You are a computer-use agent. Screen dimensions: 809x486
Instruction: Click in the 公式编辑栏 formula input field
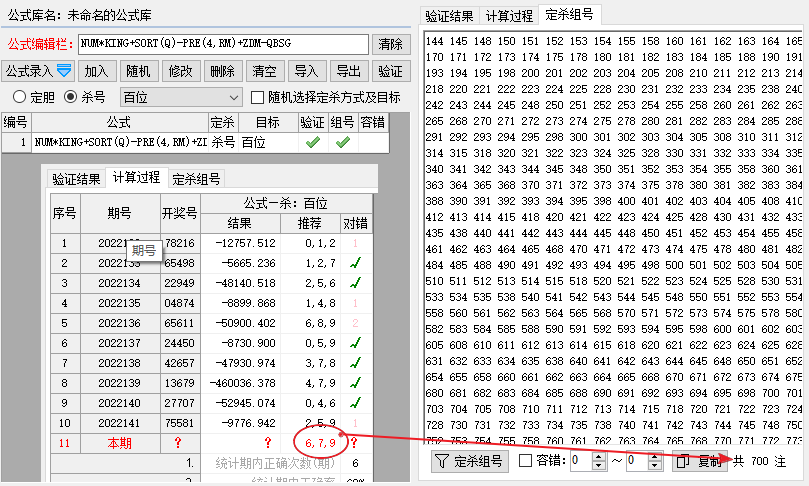[x=223, y=44]
